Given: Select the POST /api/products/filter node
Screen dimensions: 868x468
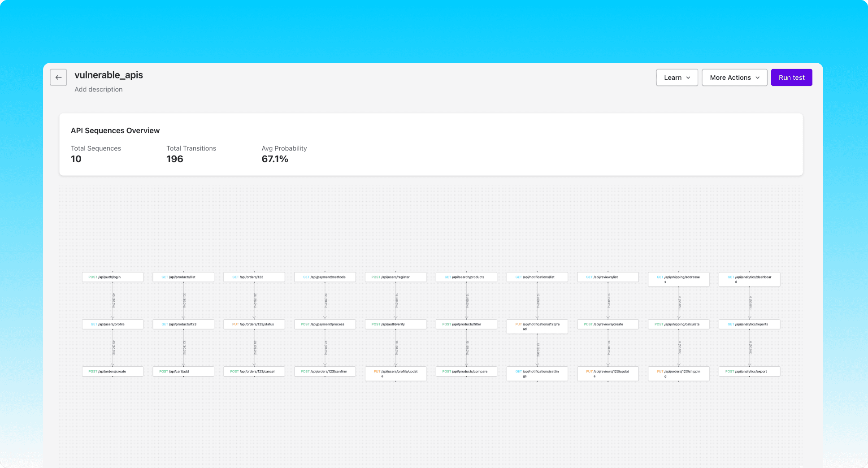Looking at the screenshot, I should click(x=466, y=324).
